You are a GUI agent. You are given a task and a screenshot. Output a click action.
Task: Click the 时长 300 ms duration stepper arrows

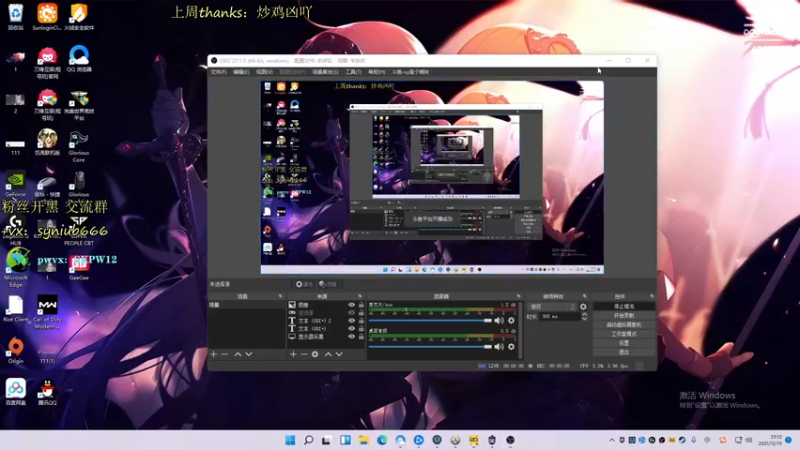pos(584,317)
